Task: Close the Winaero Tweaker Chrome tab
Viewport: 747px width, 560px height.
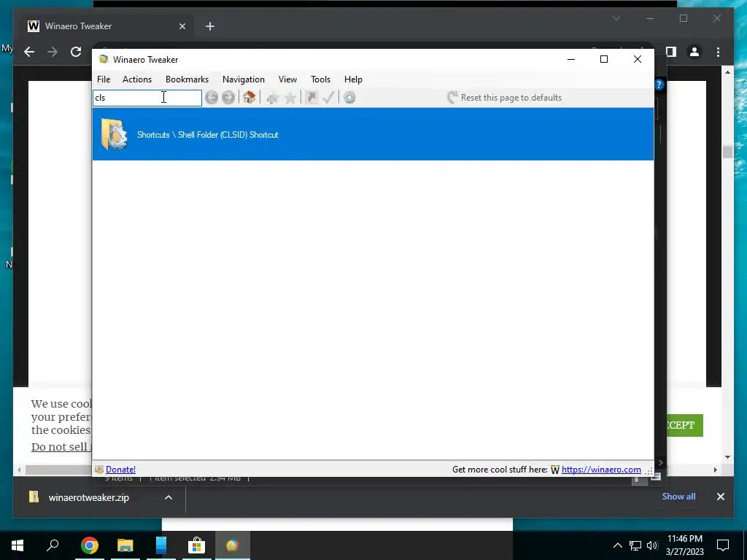Action: pyautogui.click(x=182, y=26)
